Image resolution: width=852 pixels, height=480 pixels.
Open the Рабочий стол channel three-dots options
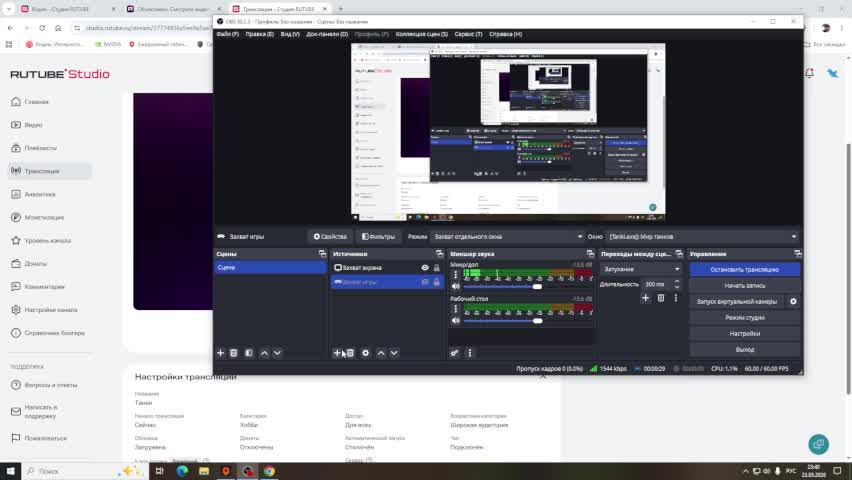pos(455,309)
